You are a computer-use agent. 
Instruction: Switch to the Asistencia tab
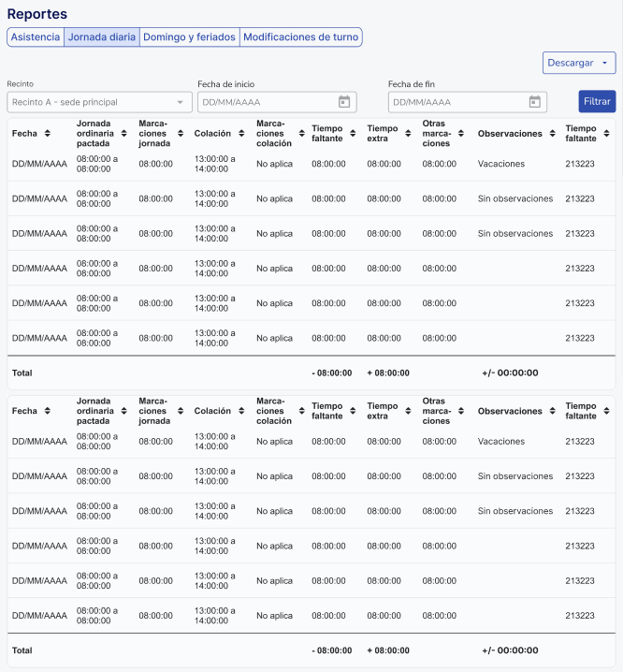(x=35, y=37)
